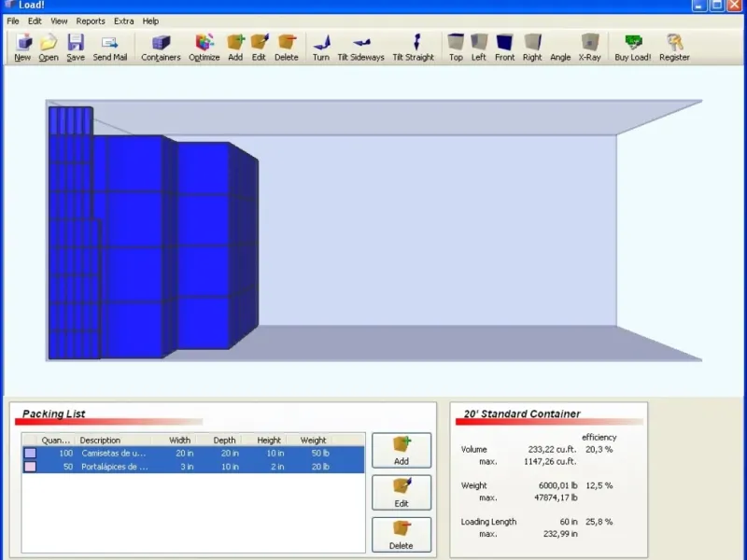Click the Edit icon in the toolbar
This screenshot has height=560, width=747.
pos(259,48)
